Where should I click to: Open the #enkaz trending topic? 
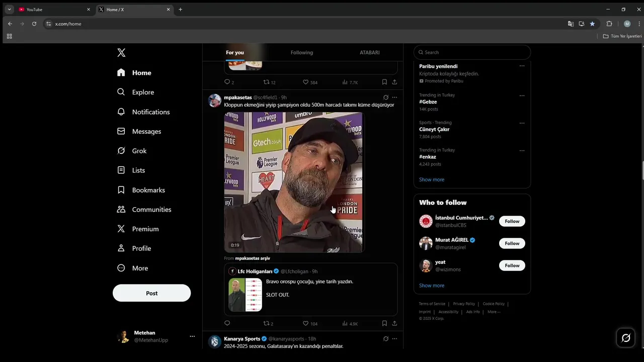click(428, 157)
